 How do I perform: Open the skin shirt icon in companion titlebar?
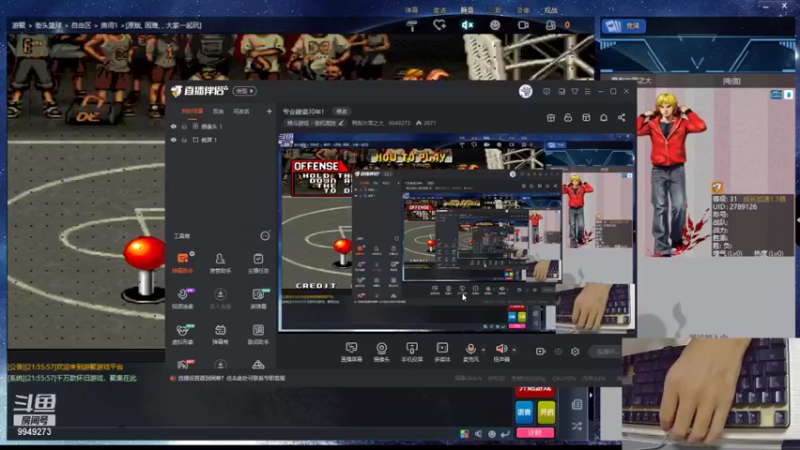575,91
